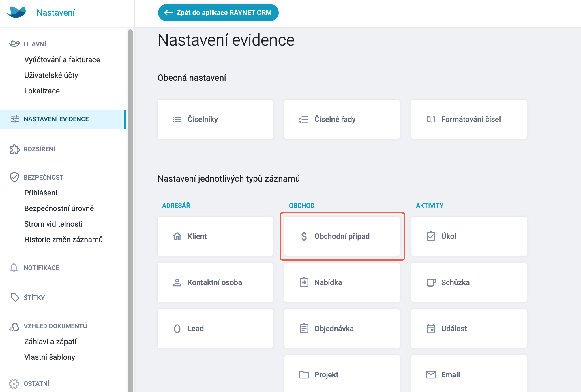Screen dimensions: 581x392
Task: Open the Obchodní případ card
Action: pos(342,236)
